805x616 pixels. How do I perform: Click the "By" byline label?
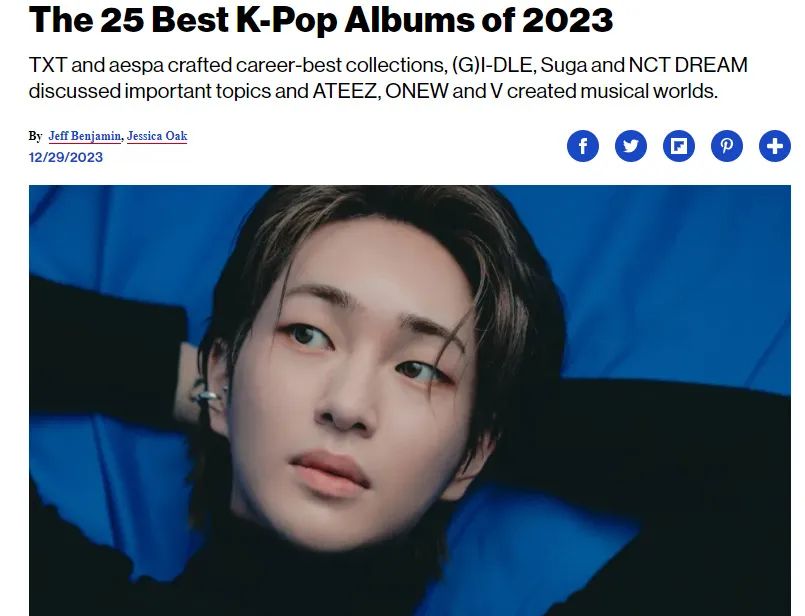[x=35, y=136]
